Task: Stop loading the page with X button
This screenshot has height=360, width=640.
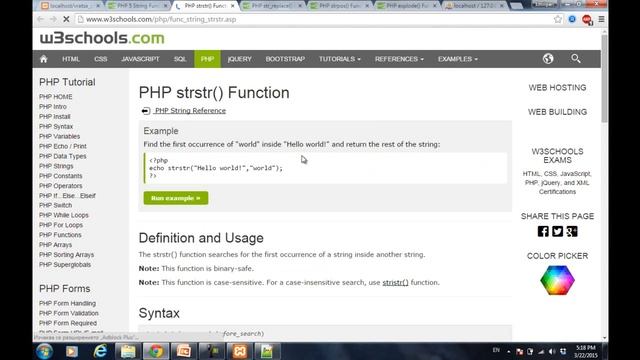Action: (x=67, y=19)
